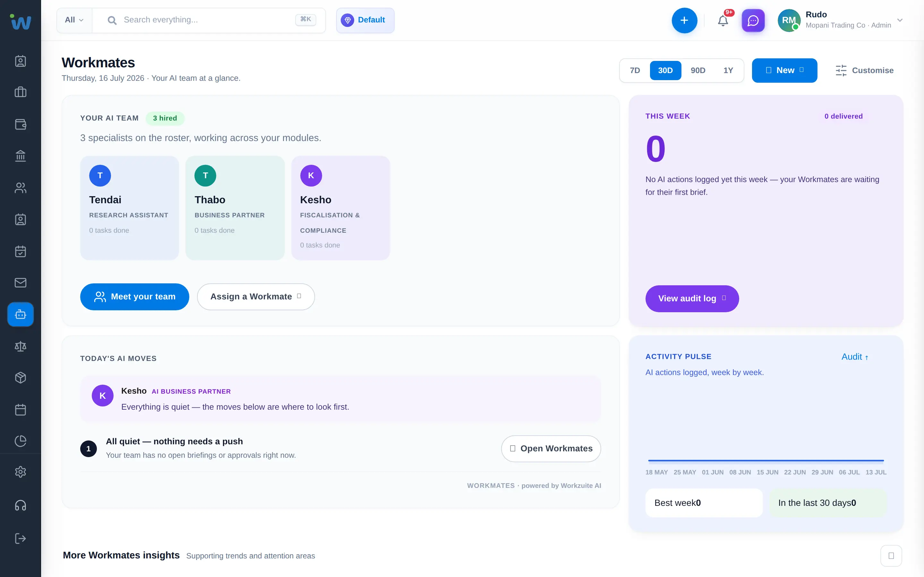Viewport: 924px width, 577px height.
Task: Click the View audit log button
Action: (x=692, y=298)
